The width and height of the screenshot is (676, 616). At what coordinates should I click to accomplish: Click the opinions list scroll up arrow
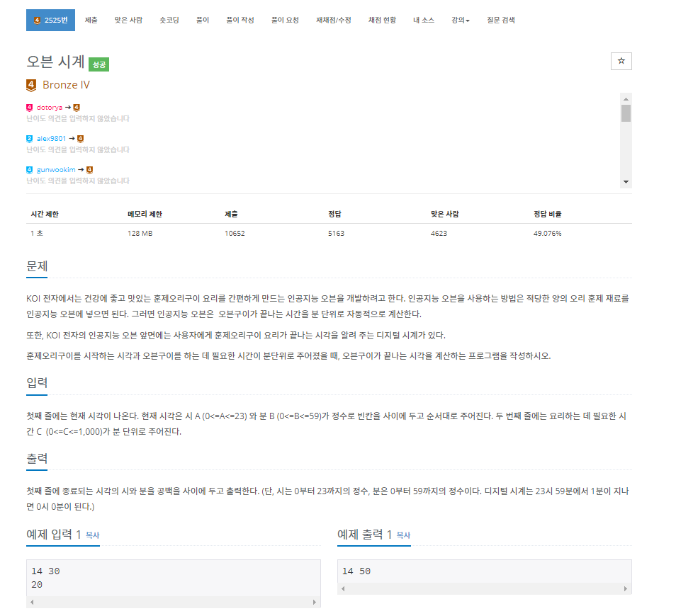coord(626,99)
